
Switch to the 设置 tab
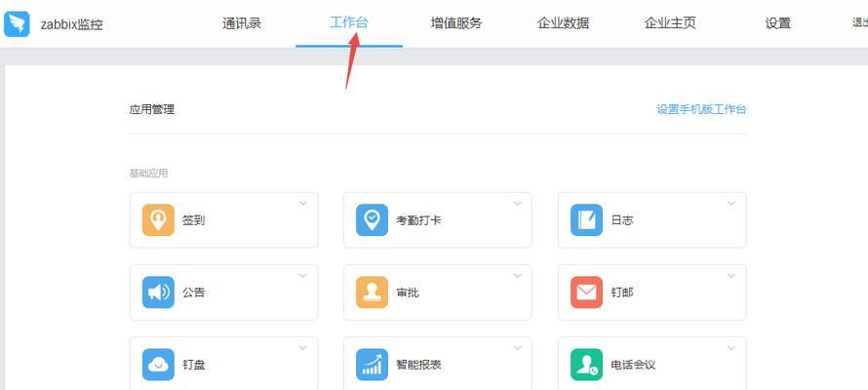[777, 23]
